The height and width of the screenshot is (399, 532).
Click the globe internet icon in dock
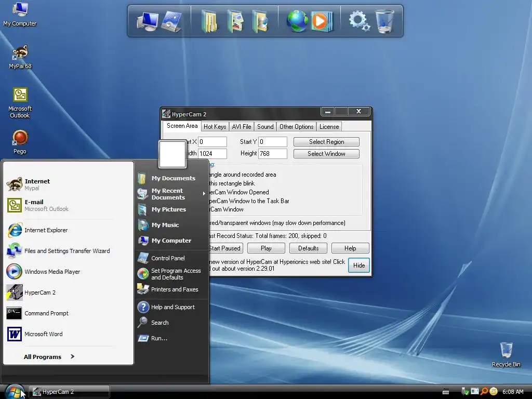(297, 21)
